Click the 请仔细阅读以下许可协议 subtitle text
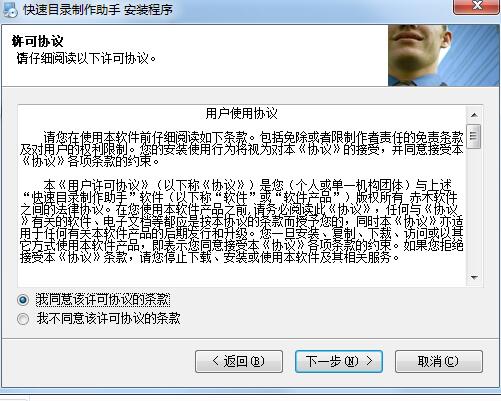Image resolution: width=501 pixels, height=401 pixels. click(86, 59)
